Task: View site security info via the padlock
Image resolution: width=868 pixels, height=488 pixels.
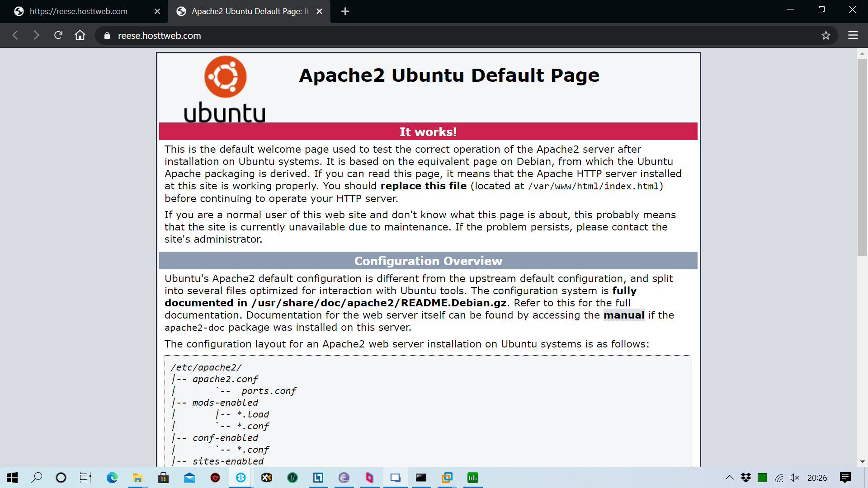Action: pyautogui.click(x=107, y=35)
